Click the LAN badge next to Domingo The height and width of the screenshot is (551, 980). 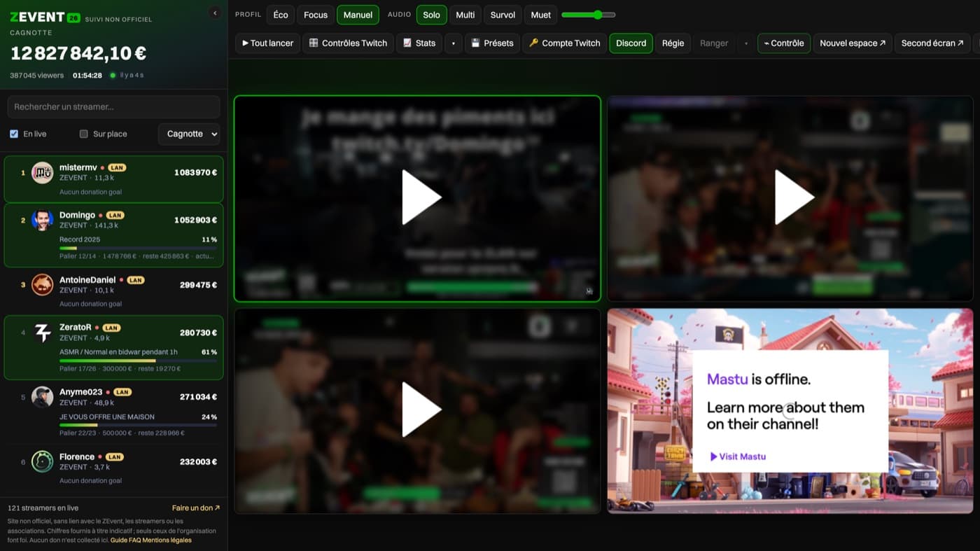(x=115, y=216)
